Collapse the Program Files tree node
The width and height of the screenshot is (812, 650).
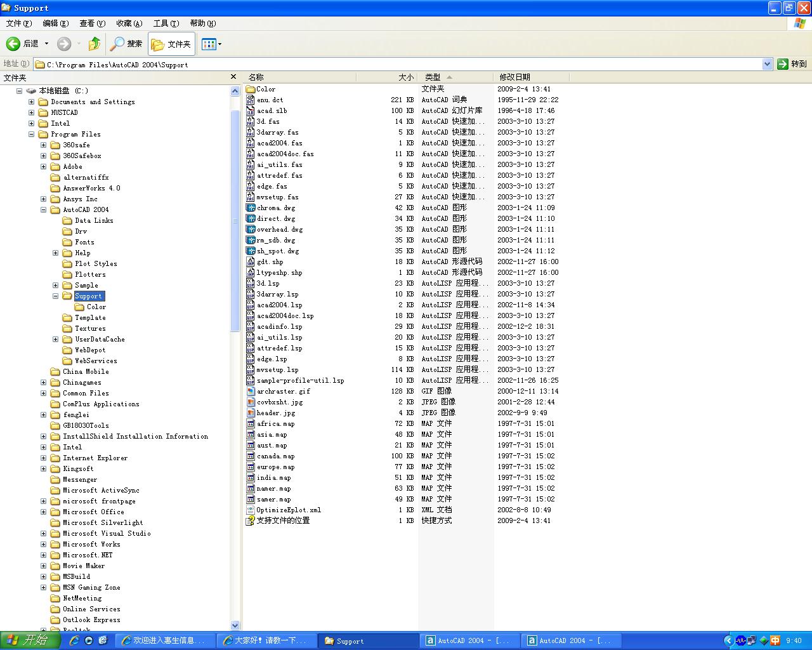(x=31, y=134)
